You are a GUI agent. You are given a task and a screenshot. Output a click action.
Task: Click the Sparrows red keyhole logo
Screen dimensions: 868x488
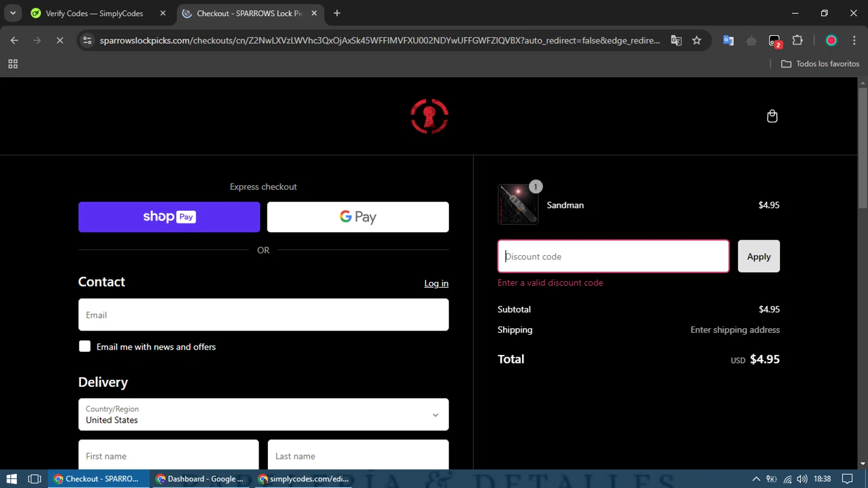coord(429,116)
